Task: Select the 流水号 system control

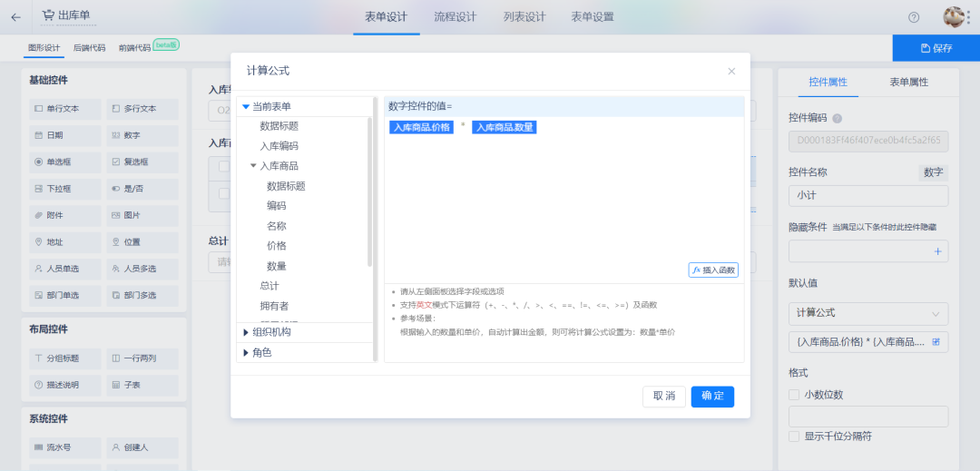Action: [x=65, y=448]
